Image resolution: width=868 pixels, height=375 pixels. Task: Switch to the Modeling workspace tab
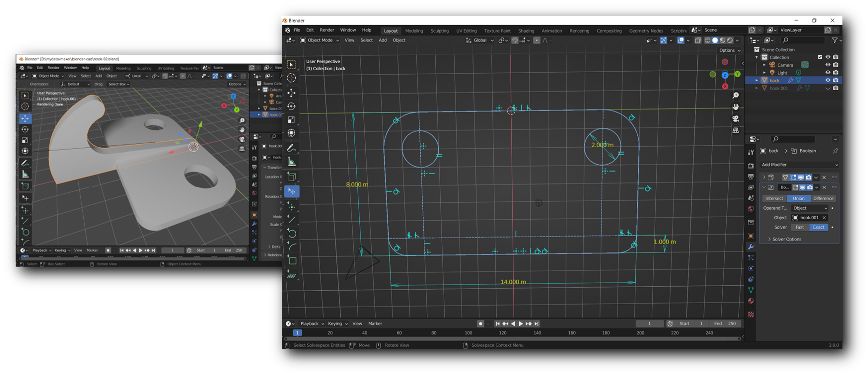(414, 31)
